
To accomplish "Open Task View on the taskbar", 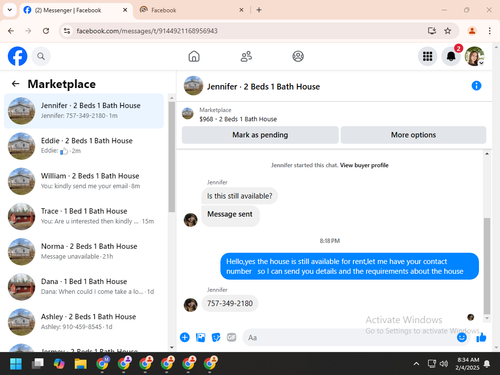I will point(37,364).
